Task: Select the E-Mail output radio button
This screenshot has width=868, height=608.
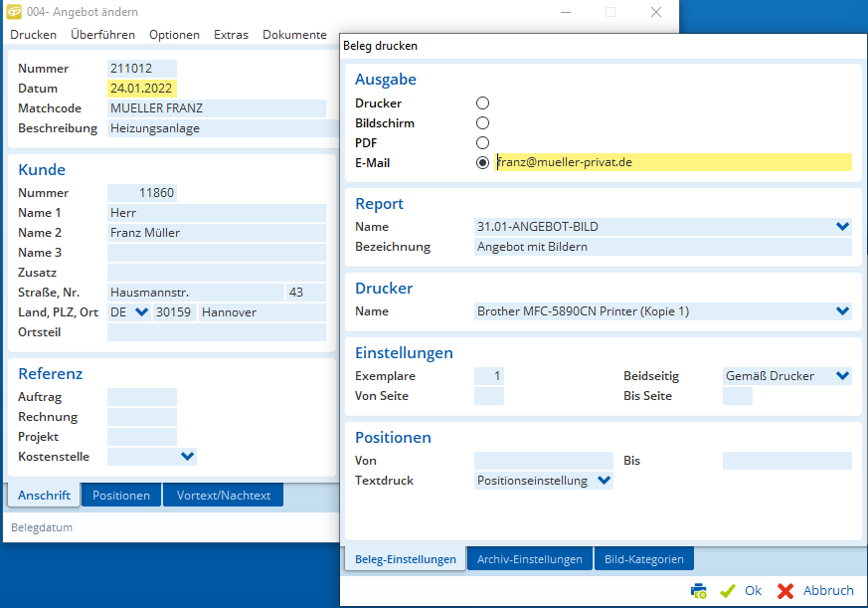Action: 482,163
